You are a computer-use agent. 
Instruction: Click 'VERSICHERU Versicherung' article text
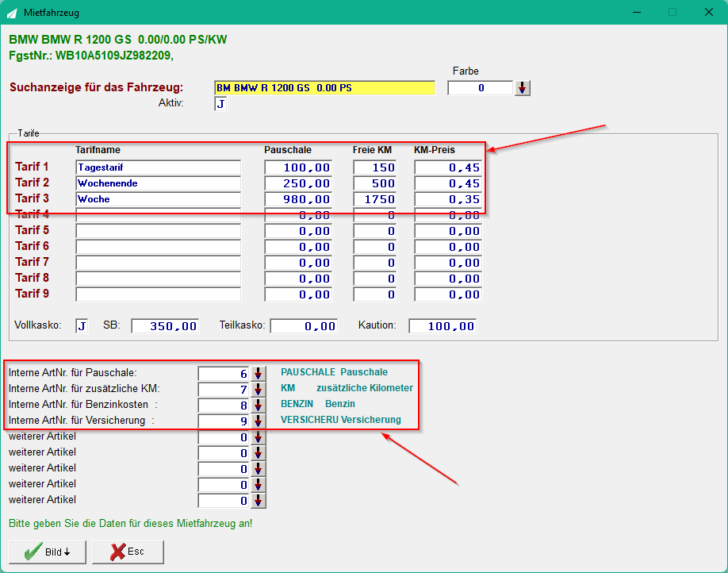coord(341,419)
